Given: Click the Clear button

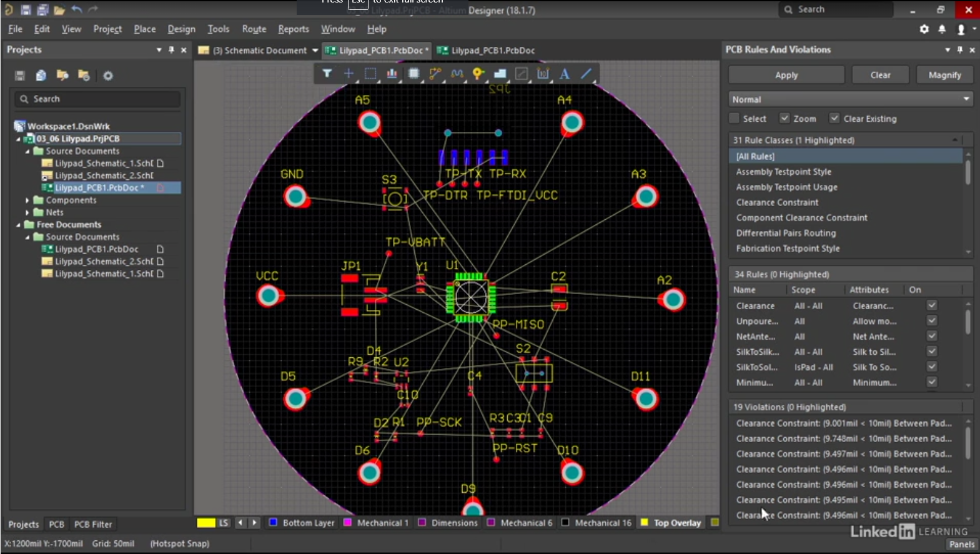Looking at the screenshot, I should 881,75.
